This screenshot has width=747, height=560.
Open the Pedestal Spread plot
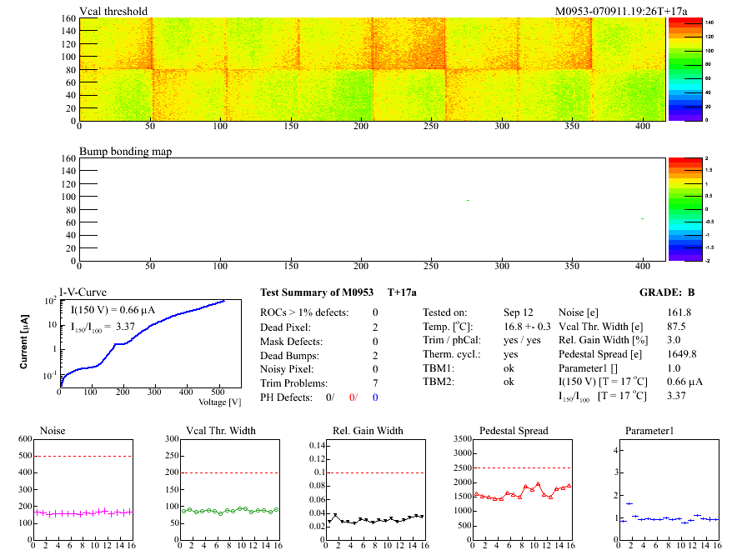tap(522, 492)
